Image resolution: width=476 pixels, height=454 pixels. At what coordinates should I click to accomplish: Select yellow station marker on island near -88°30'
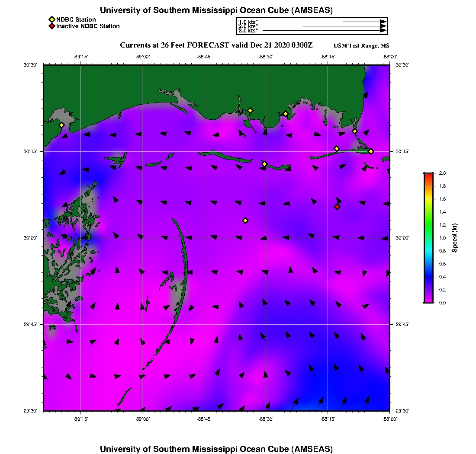(x=265, y=164)
